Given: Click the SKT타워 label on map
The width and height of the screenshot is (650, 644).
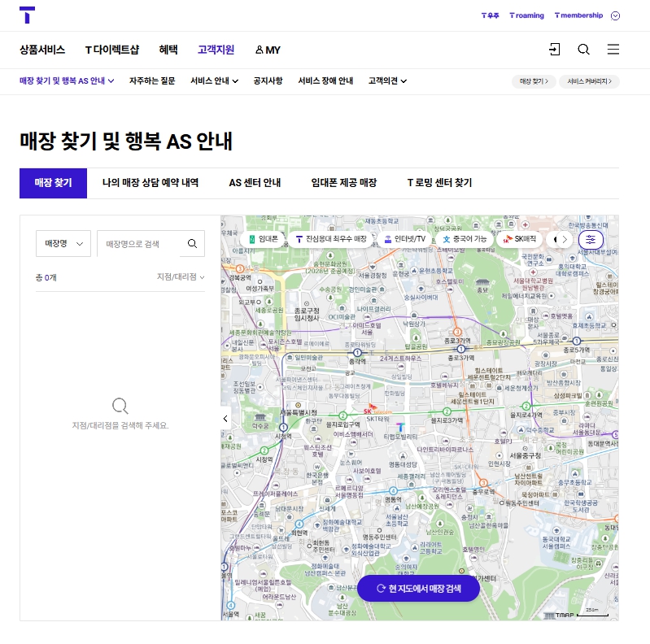Looking at the screenshot, I should pyautogui.click(x=377, y=419).
